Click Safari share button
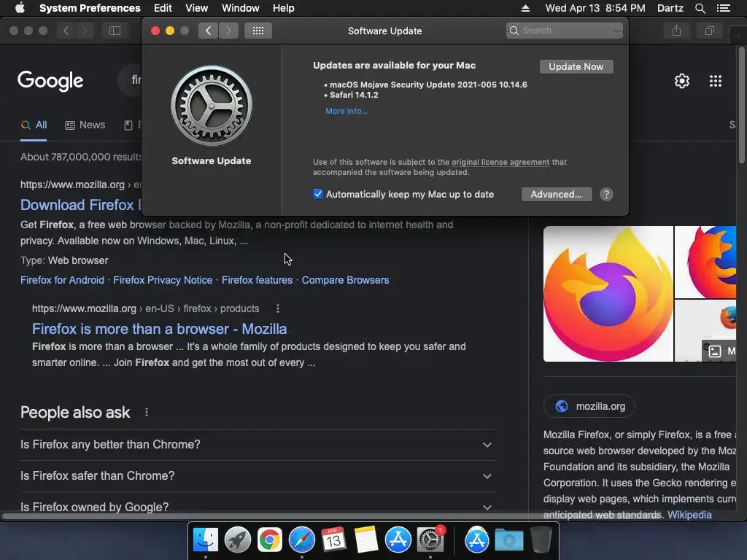This screenshot has width=747, height=560. click(676, 31)
